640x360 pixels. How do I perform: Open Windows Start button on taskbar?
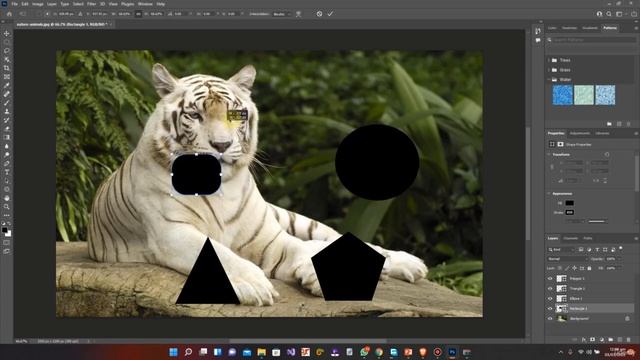point(173,352)
